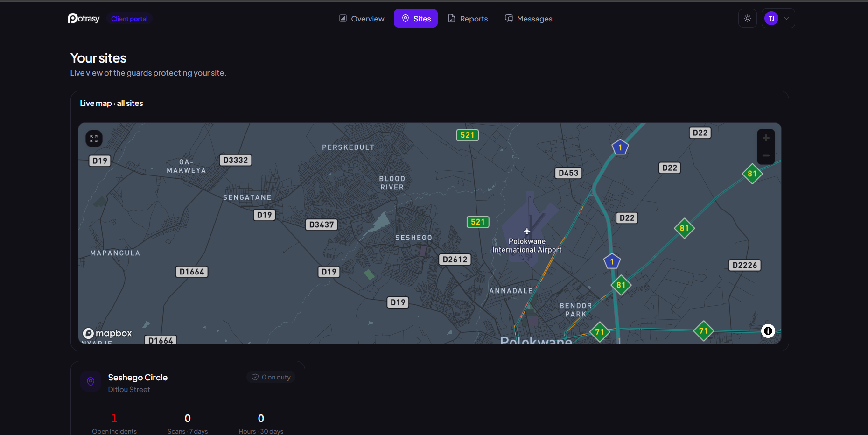The image size is (868, 435).
Task: Open the Messages tab
Action: pos(528,19)
